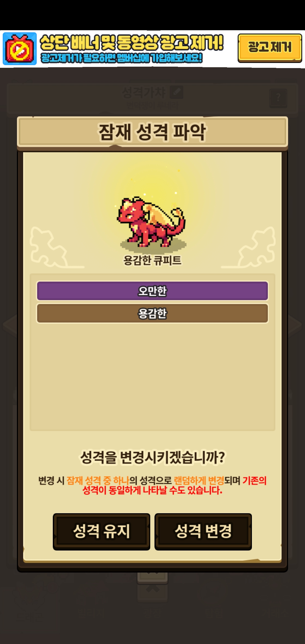This screenshot has width=305, height=644.
Task: Click the 성격 유지 button
Action: (101, 531)
